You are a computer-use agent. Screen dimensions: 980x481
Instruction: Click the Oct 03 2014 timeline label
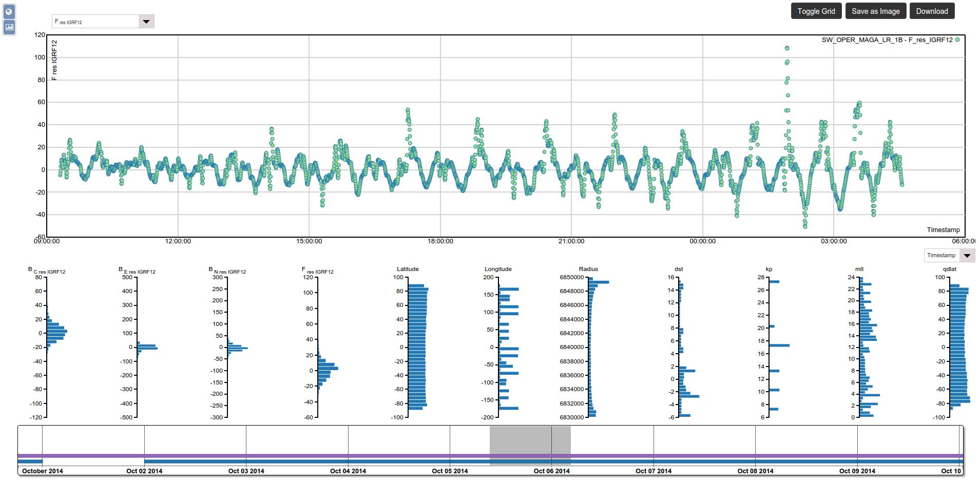[246, 471]
